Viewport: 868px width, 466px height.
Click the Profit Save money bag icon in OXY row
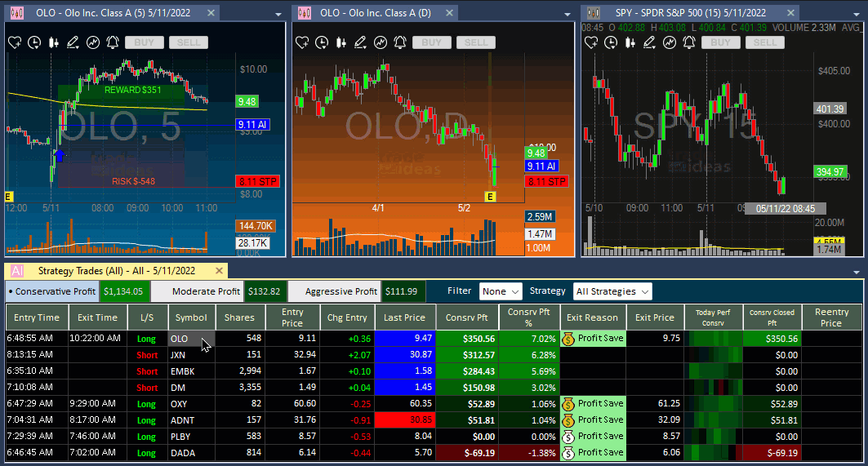568,403
